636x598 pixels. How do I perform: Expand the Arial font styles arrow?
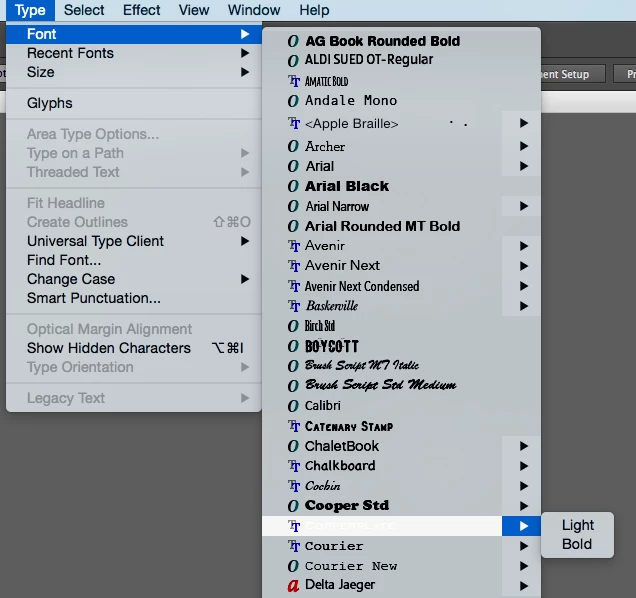point(524,166)
